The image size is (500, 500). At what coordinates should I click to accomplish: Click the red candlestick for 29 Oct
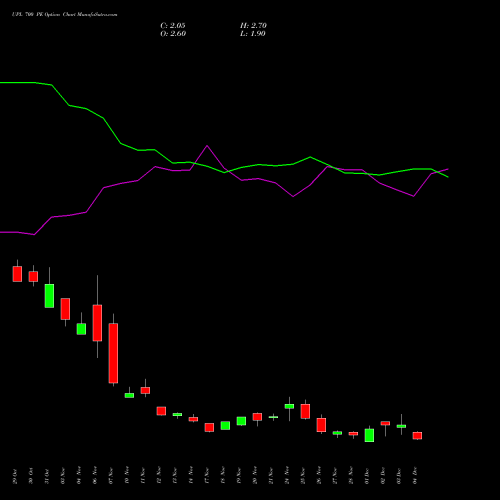coord(17,274)
